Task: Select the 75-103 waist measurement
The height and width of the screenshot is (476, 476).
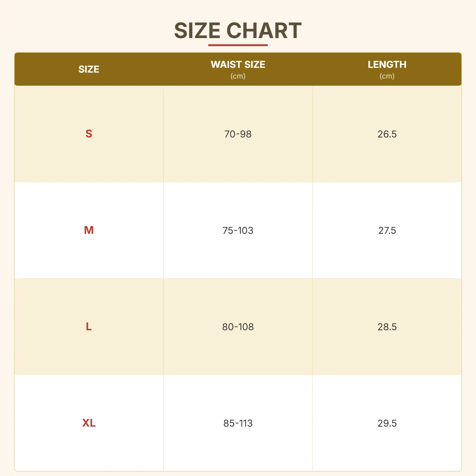Action: [x=238, y=231]
